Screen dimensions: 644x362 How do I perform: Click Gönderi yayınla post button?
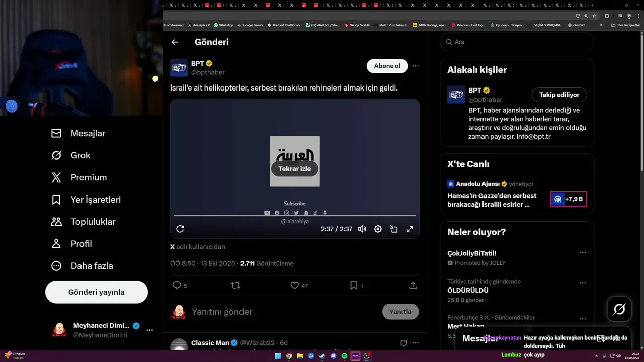[x=97, y=292]
